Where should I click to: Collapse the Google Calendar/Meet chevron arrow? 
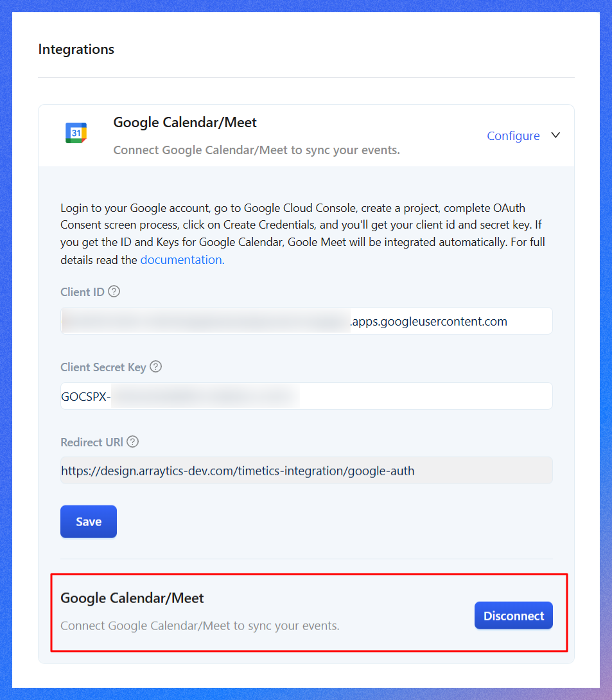555,136
